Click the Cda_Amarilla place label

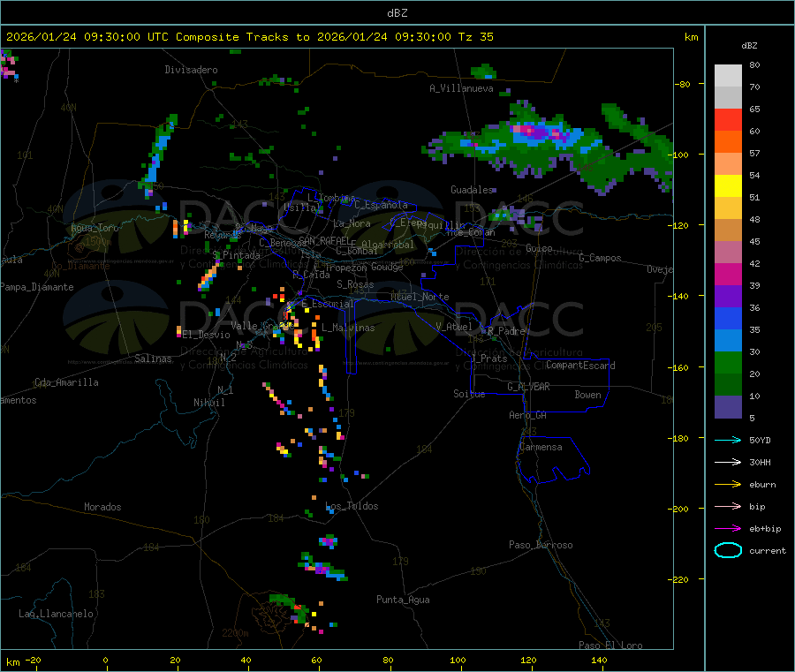pos(66,382)
